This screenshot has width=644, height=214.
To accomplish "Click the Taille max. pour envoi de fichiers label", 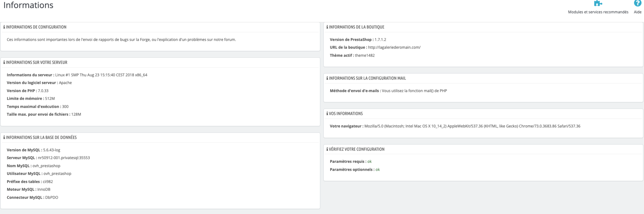I will tap(39, 115).
